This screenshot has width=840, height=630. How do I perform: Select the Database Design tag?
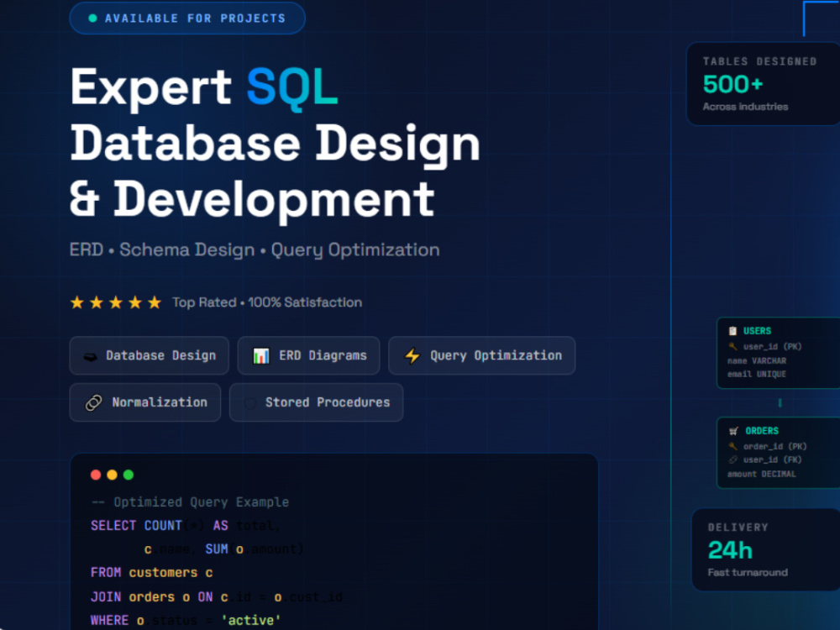coord(149,355)
